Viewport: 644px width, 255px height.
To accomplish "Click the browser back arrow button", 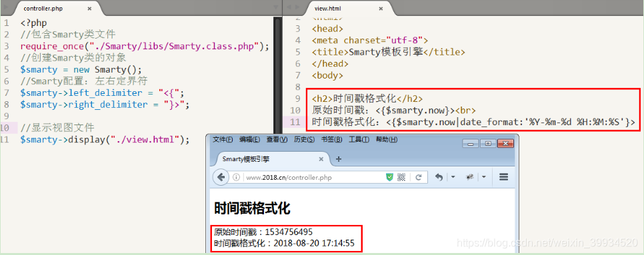I will [x=221, y=177].
